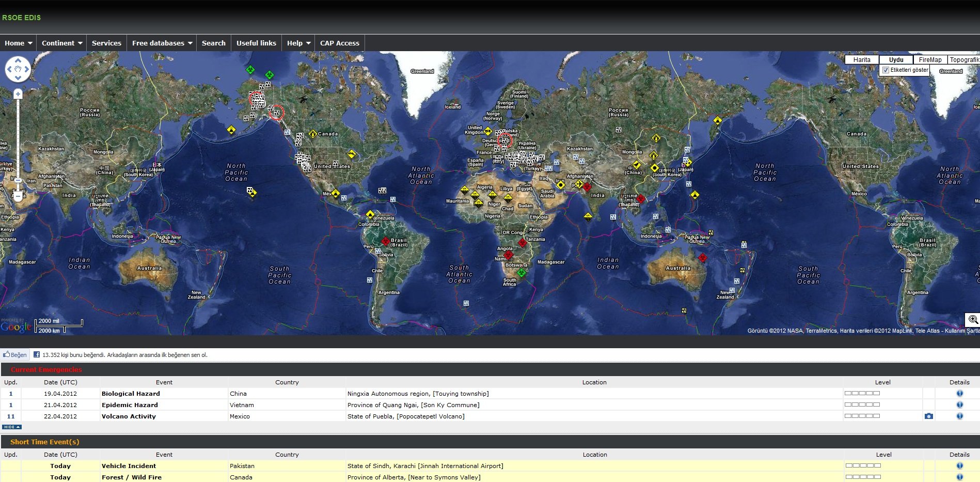Open the yellow volcano marker in Mexico
The width and height of the screenshot is (980, 482).
pos(336,194)
